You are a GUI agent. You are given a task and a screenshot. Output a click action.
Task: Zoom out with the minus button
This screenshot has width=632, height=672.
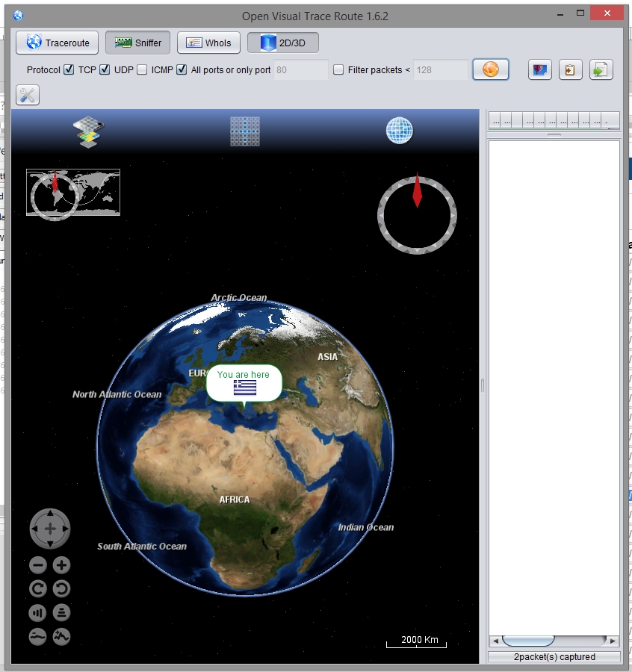click(x=38, y=565)
